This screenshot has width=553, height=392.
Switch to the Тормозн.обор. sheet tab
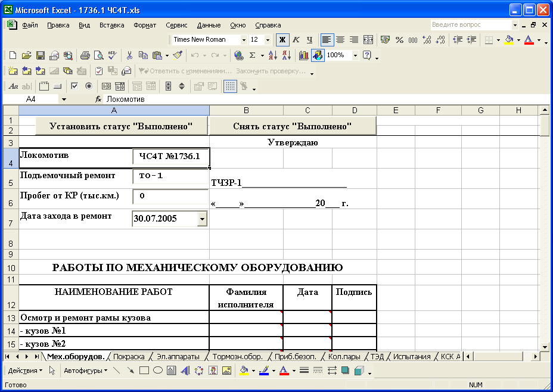237,356
